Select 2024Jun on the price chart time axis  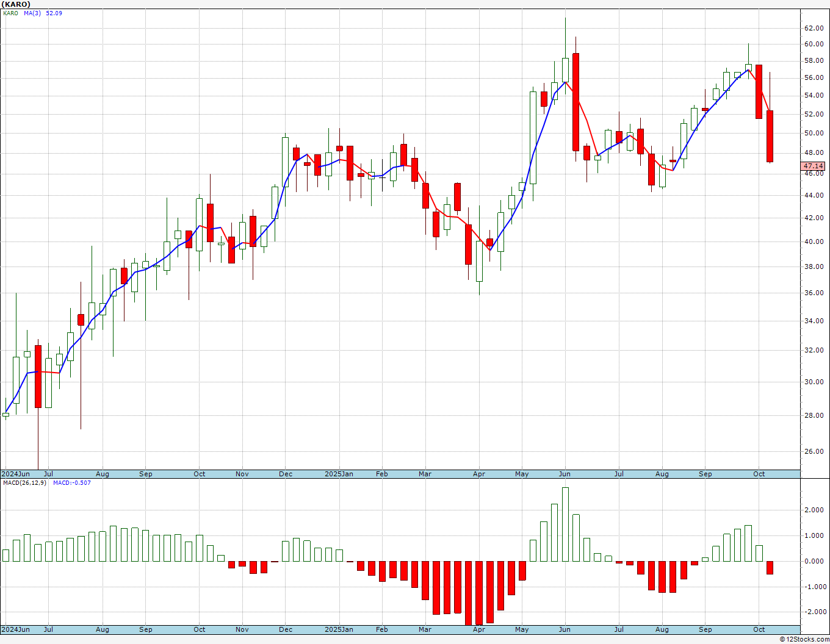click(15, 474)
